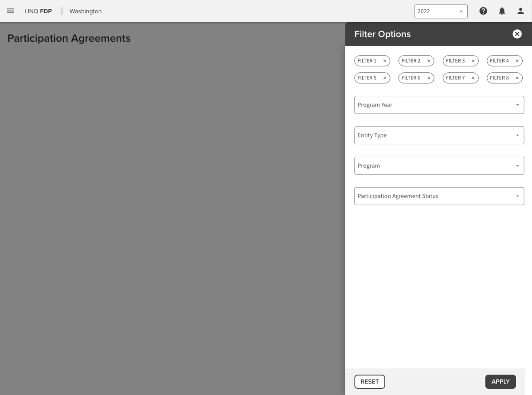Expand the Program Year dropdown
Viewport: 532px width, 395px height.
(439, 105)
